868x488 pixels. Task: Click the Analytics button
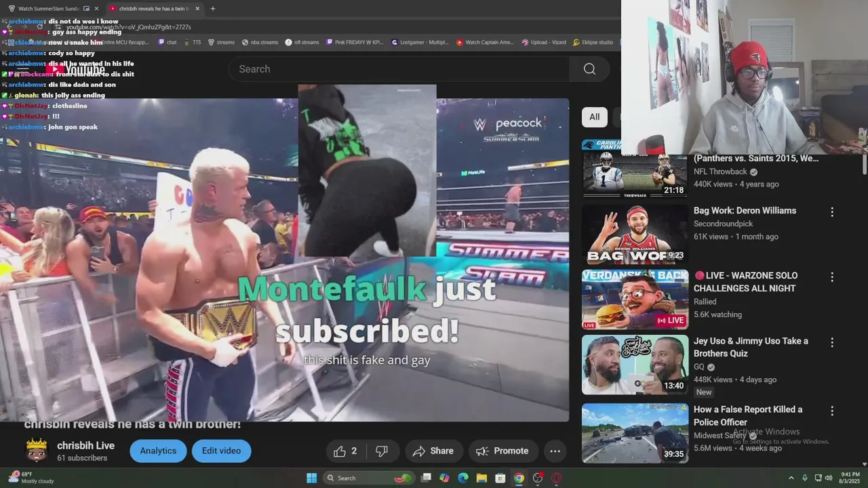tap(158, 451)
